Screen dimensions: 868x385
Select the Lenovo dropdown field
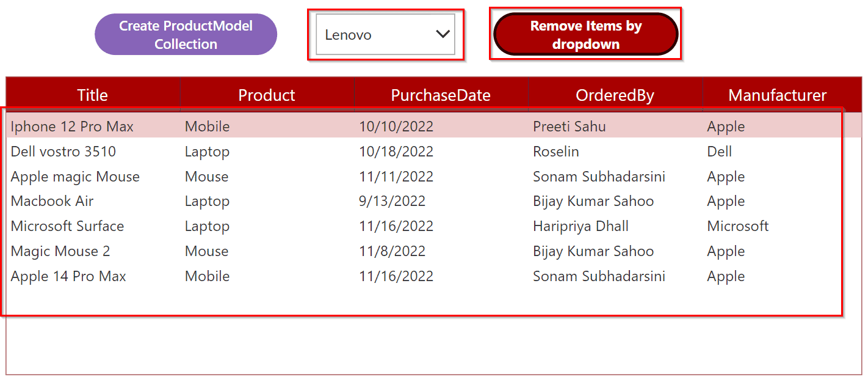pyautogui.click(x=385, y=35)
